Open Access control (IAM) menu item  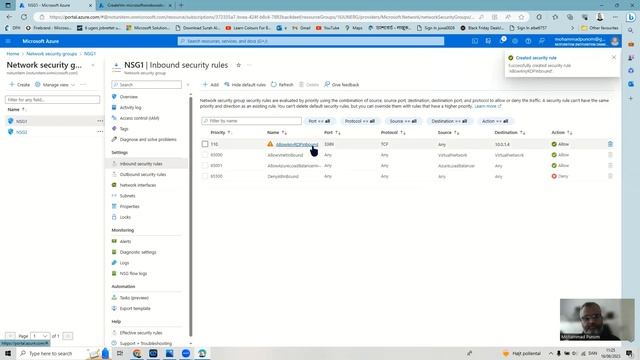pyautogui.click(x=139, y=118)
